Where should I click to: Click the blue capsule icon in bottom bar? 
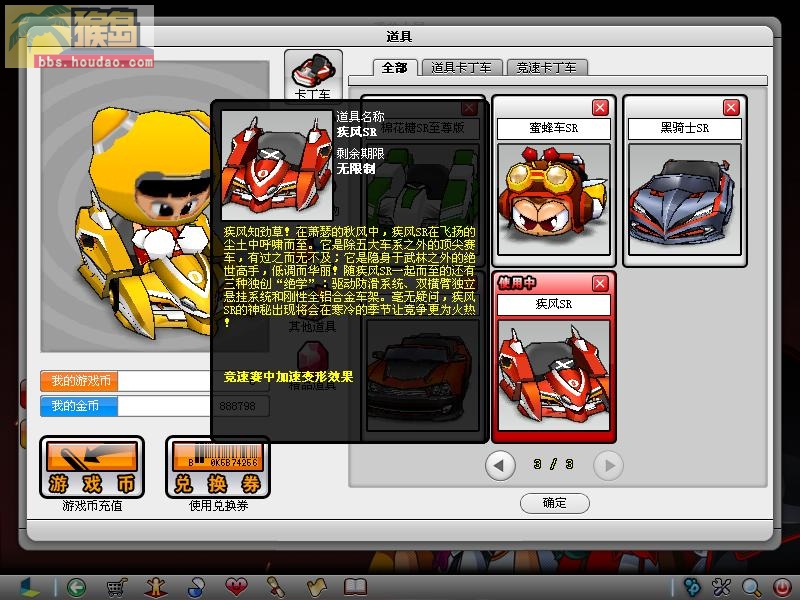click(196, 587)
